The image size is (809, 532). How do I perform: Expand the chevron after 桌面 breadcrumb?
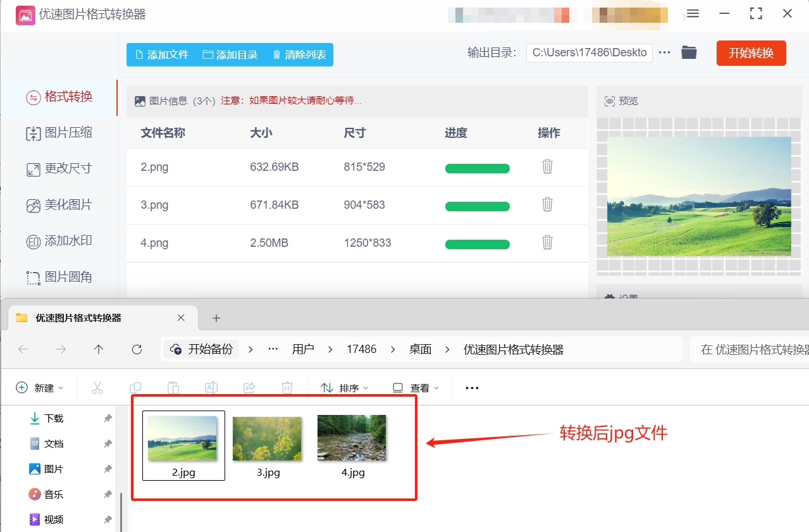[448, 349]
